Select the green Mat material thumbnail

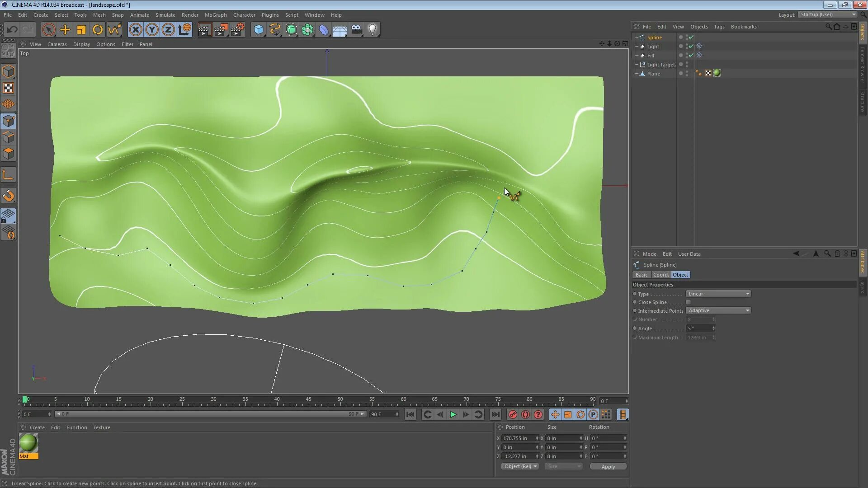pyautogui.click(x=28, y=443)
